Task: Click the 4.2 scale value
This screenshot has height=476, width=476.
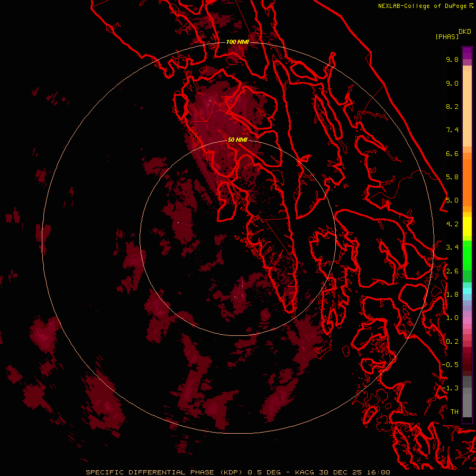Action: click(452, 224)
